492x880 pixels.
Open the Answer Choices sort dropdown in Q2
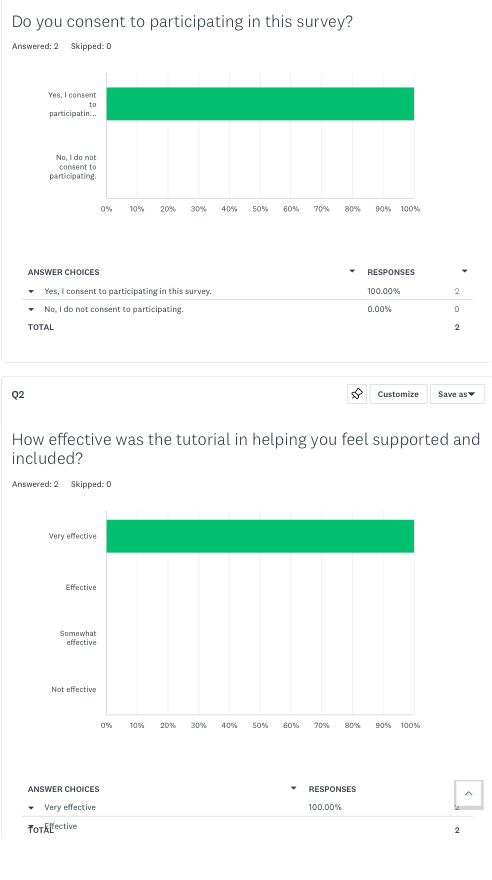tap(293, 788)
